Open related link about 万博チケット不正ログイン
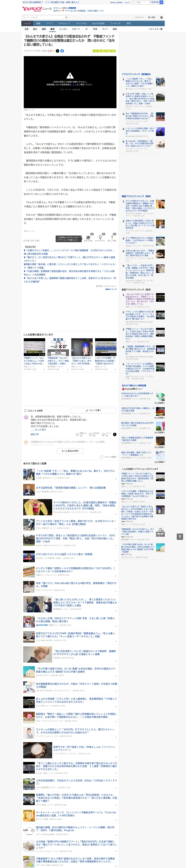The width and height of the screenshot is (186, 868). coord(69,259)
